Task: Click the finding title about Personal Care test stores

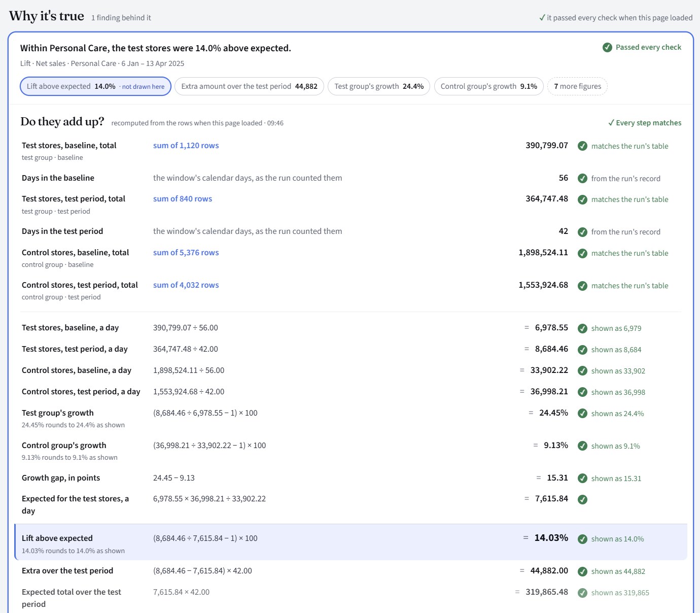Action: (156, 48)
